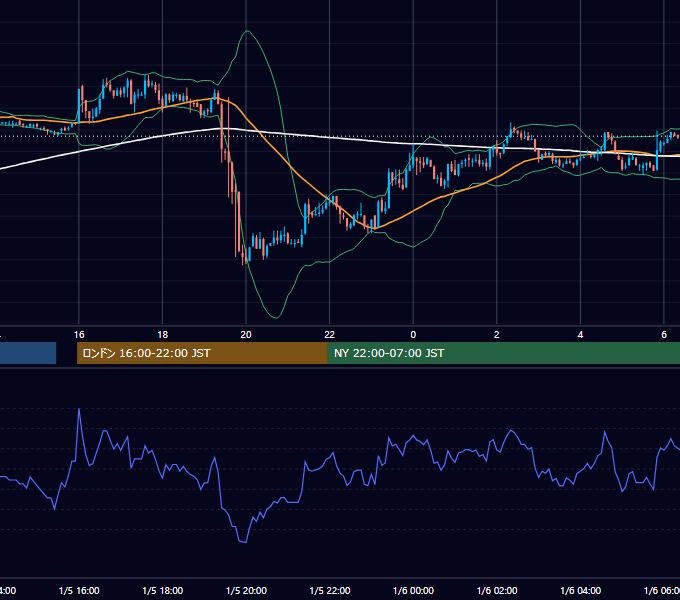Click the 1/6 00:00 time label

[413, 590]
